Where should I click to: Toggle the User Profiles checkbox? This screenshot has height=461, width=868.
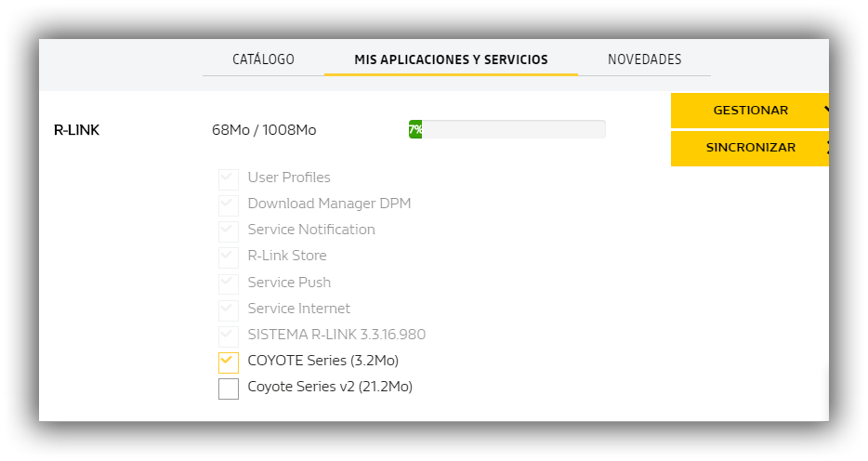[x=229, y=178]
